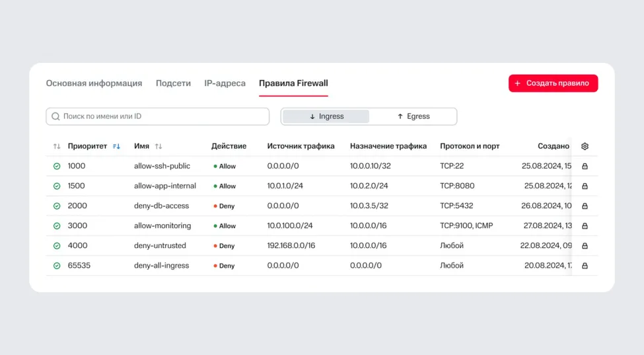Click status checkmark icon of allow-monitoring rule
This screenshot has width=644, height=355.
(57, 226)
